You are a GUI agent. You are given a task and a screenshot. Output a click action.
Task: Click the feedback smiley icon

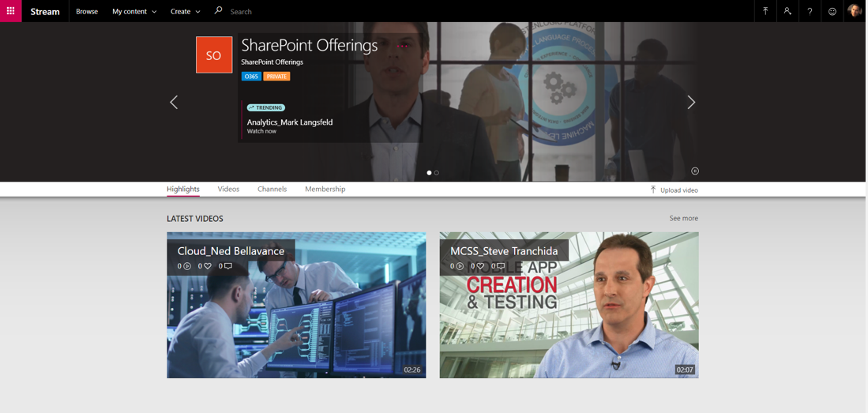832,11
